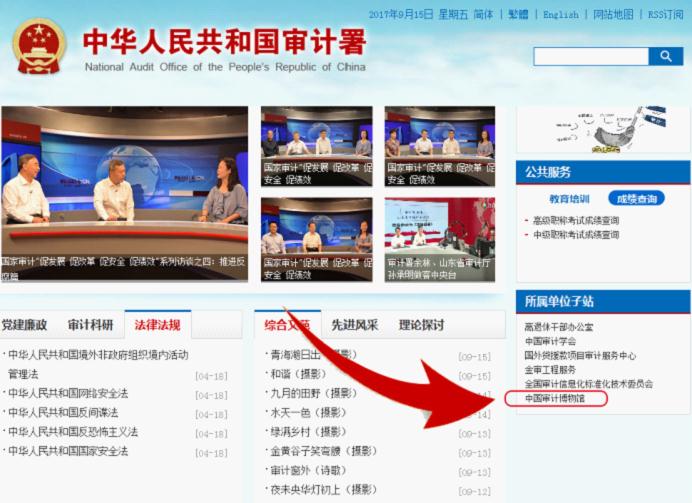Switch to the 审计科研 tab
692x503 pixels.
coord(90,325)
